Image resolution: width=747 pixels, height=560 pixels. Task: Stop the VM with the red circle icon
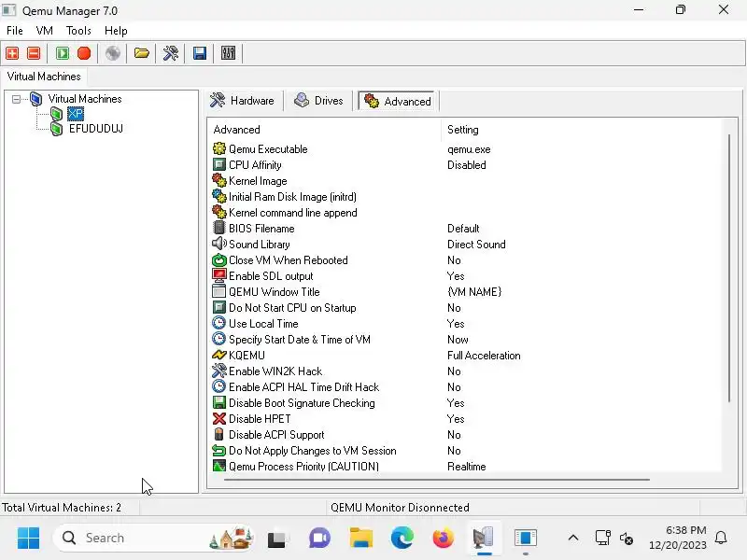click(84, 53)
